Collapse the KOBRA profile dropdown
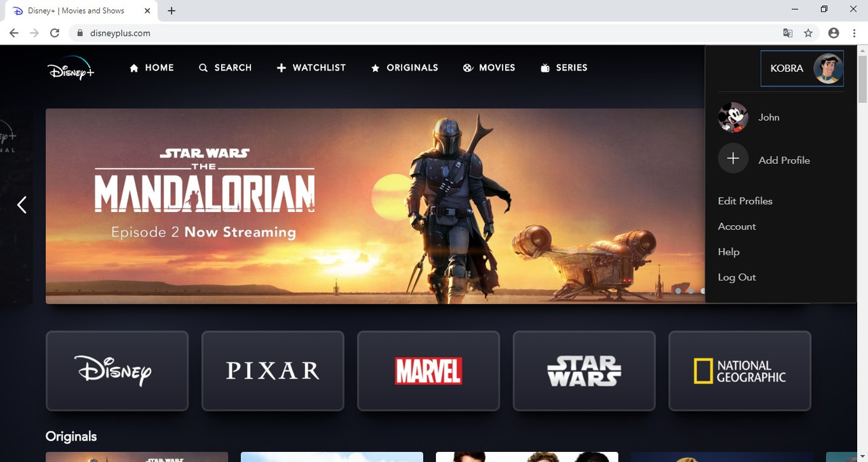The image size is (868, 462). [802, 68]
